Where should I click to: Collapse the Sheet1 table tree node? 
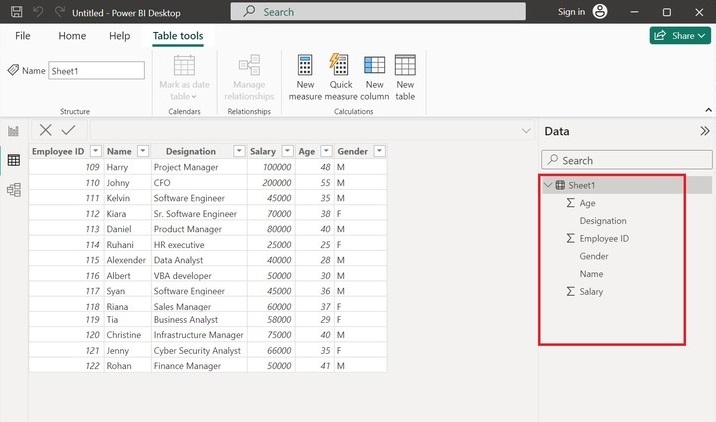click(547, 185)
